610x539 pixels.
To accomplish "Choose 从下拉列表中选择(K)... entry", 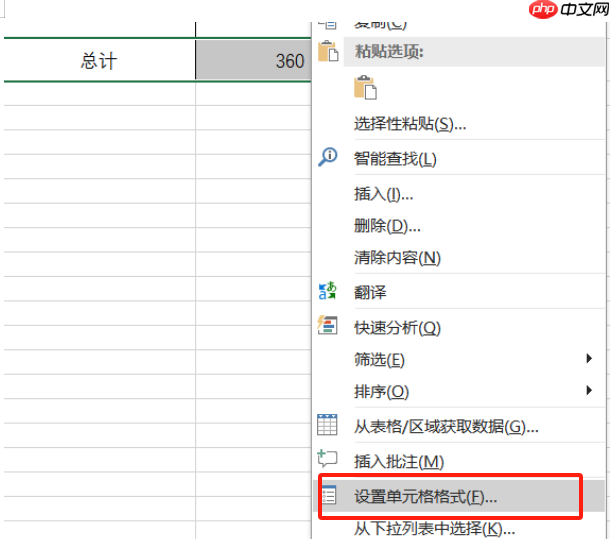I will pyautogui.click(x=435, y=528).
